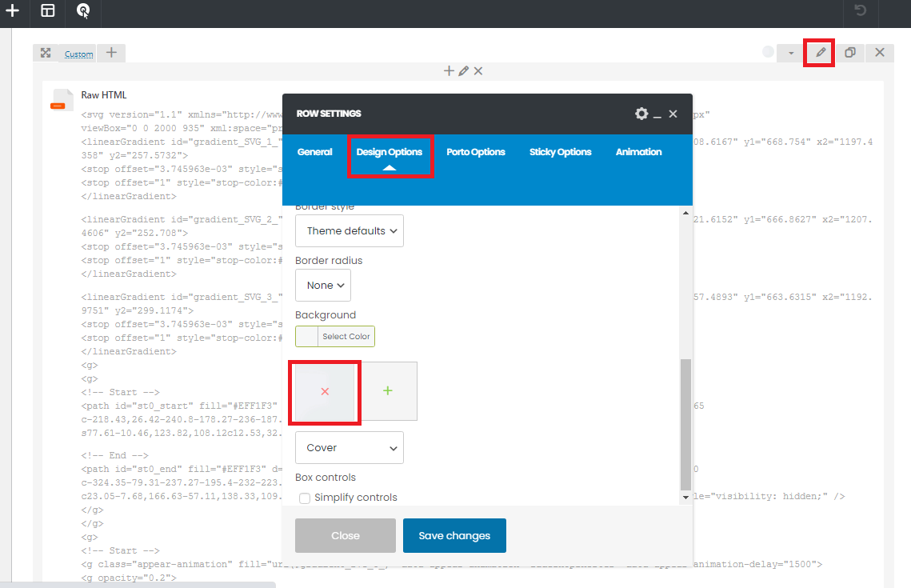The width and height of the screenshot is (911, 588).
Task: Close the Row Settings panel
Action: (x=673, y=114)
